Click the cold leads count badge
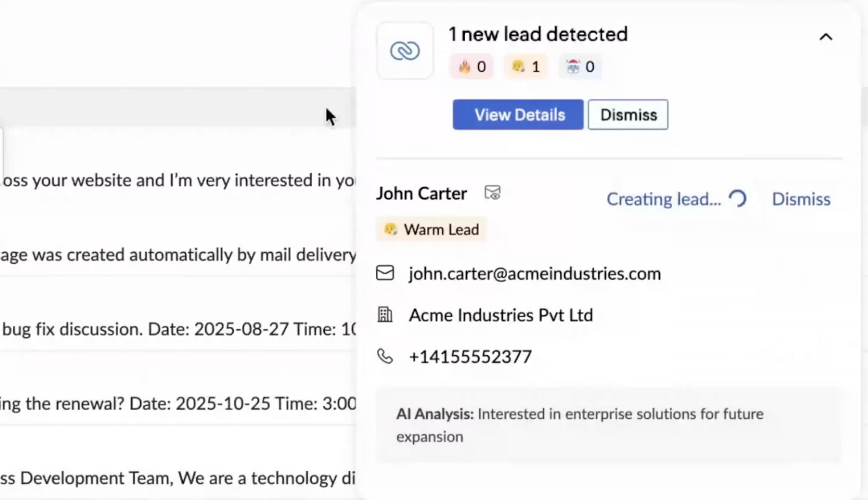Viewport: 868px width, 500px height. point(580,67)
